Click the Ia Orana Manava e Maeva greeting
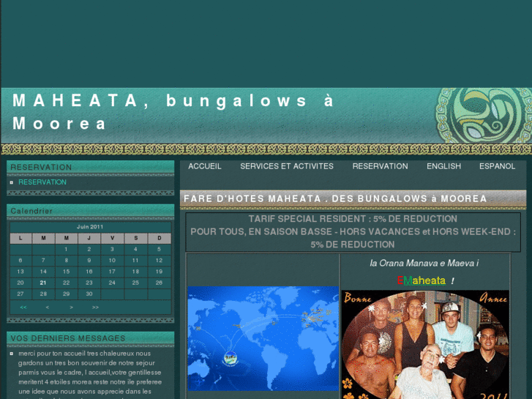Viewport: 532px width, 399px height. coord(424,263)
